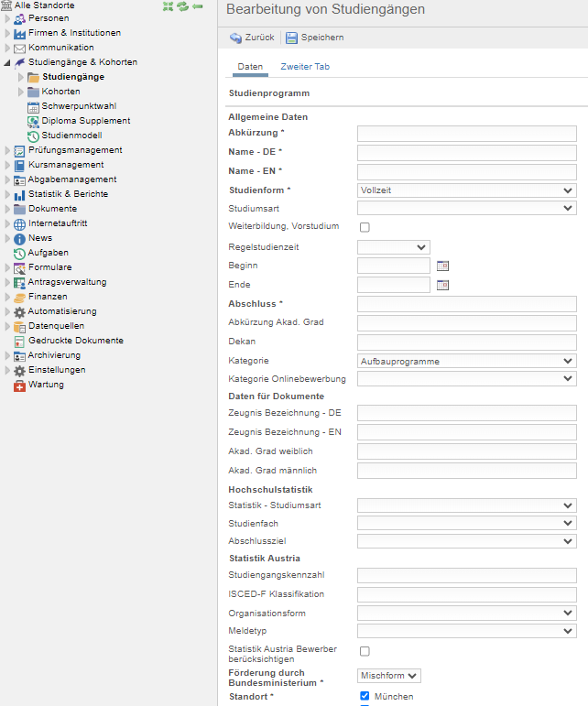The image size is (588, 706).
Task: Click the Gedruckte Dokumente icon
Action: pos(19,342)
